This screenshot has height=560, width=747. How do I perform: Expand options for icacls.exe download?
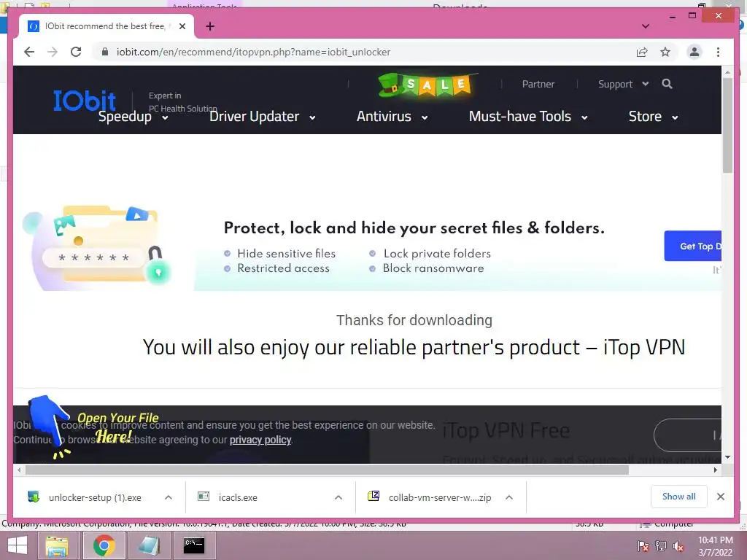[x=338, y=497]
